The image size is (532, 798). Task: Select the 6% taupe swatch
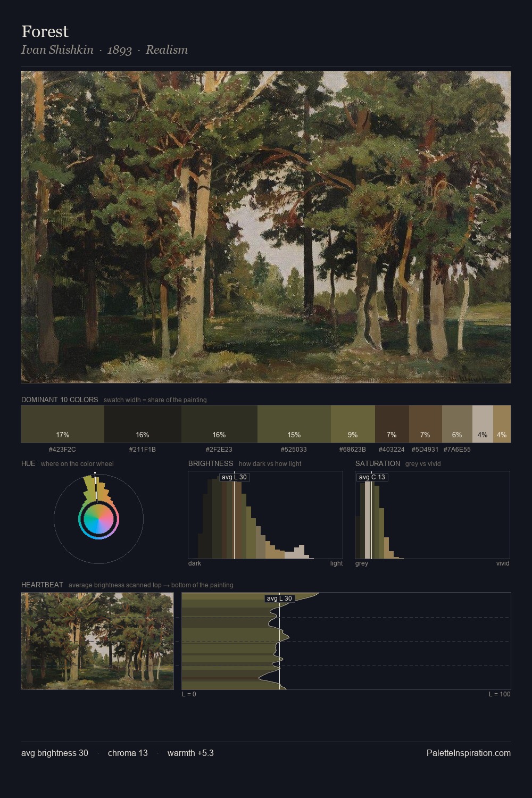point(457,424)
